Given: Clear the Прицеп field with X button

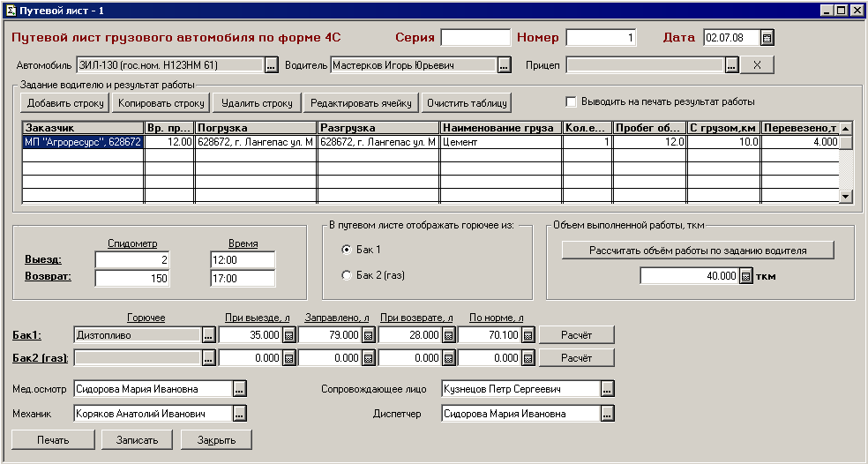Looking at the screenshot, I should click(x=756, y=65).
